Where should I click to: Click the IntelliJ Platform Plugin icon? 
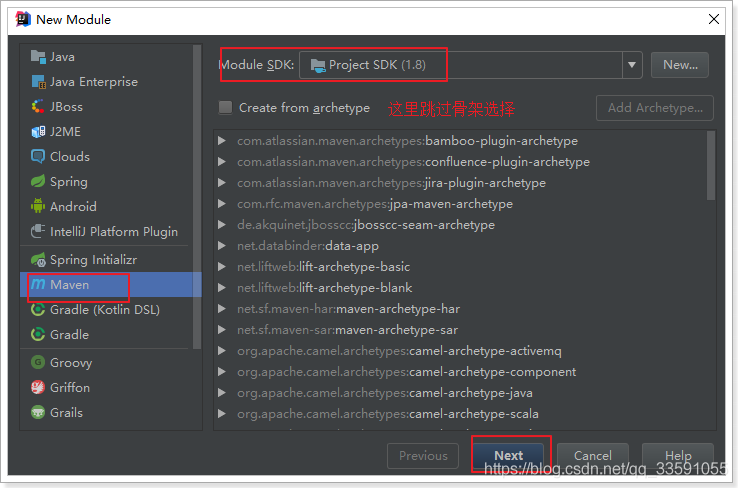tap(38, 231)
